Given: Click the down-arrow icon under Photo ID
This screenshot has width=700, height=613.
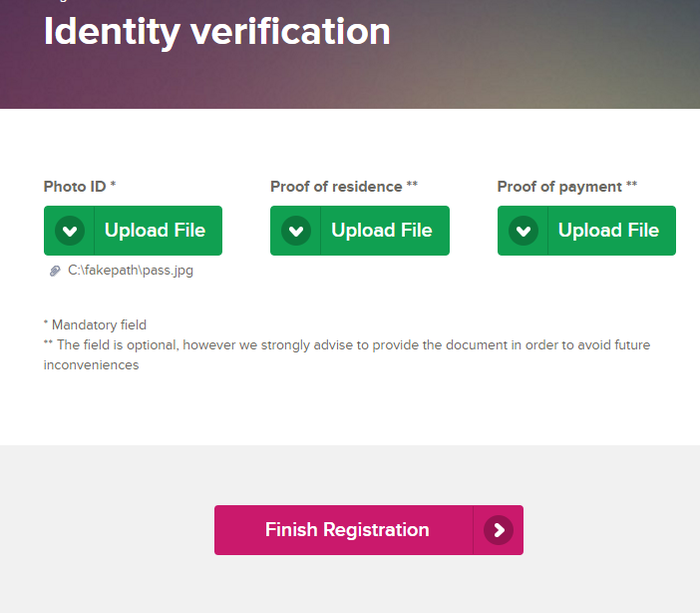Looking at the screenshot, I should click(69, 231).
